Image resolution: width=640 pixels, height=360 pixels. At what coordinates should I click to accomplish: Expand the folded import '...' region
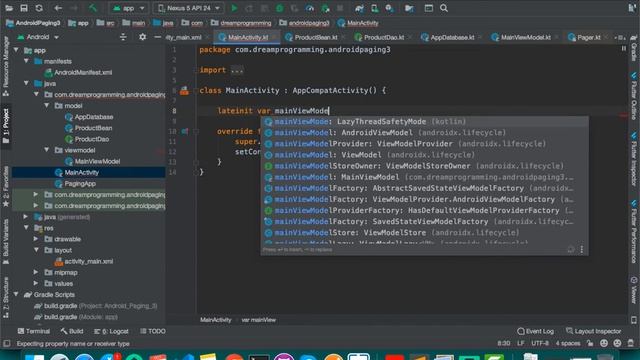pos(237,70)
